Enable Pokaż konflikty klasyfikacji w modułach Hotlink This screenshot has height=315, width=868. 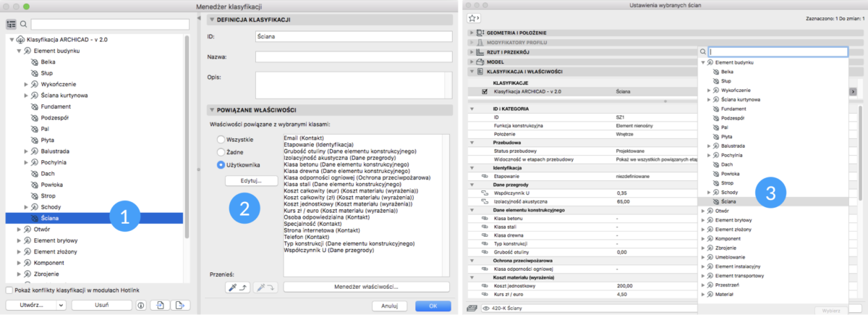tap(8, 290)
